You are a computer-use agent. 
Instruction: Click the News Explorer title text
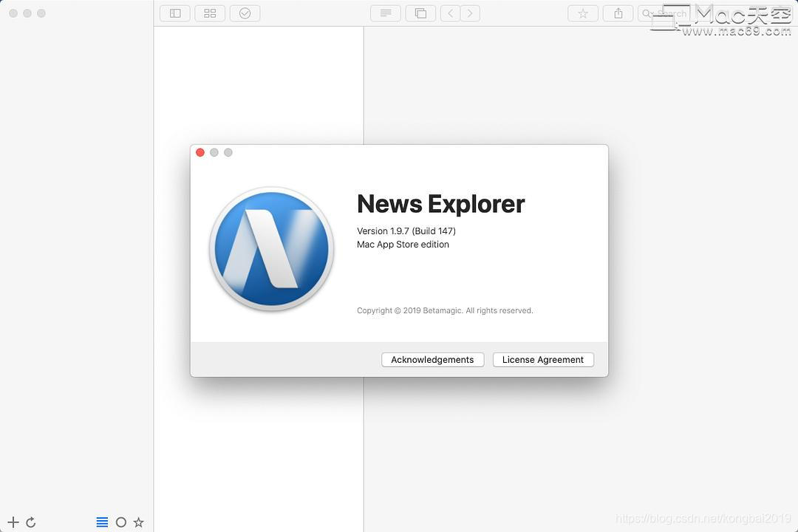tap(440, 204)
